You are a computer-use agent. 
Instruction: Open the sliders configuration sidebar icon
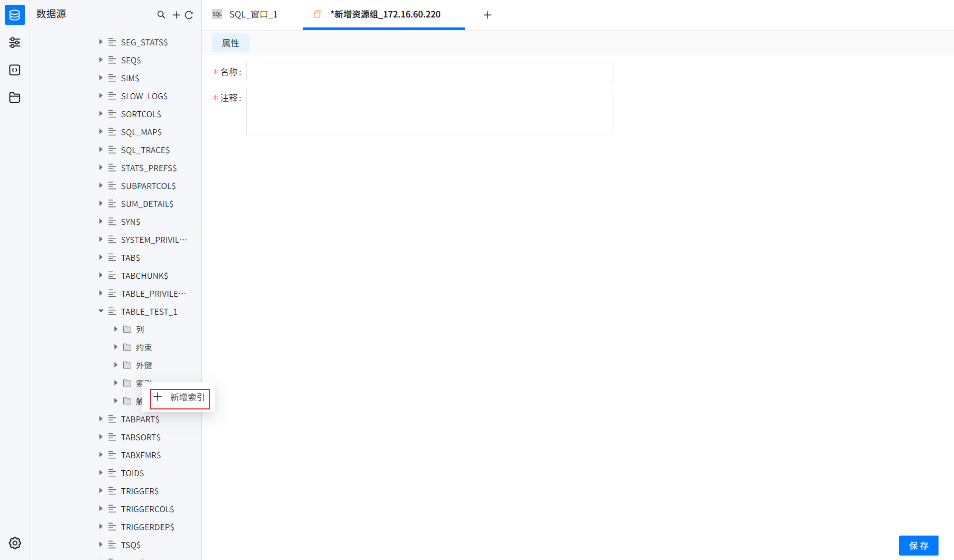point(14,42)
